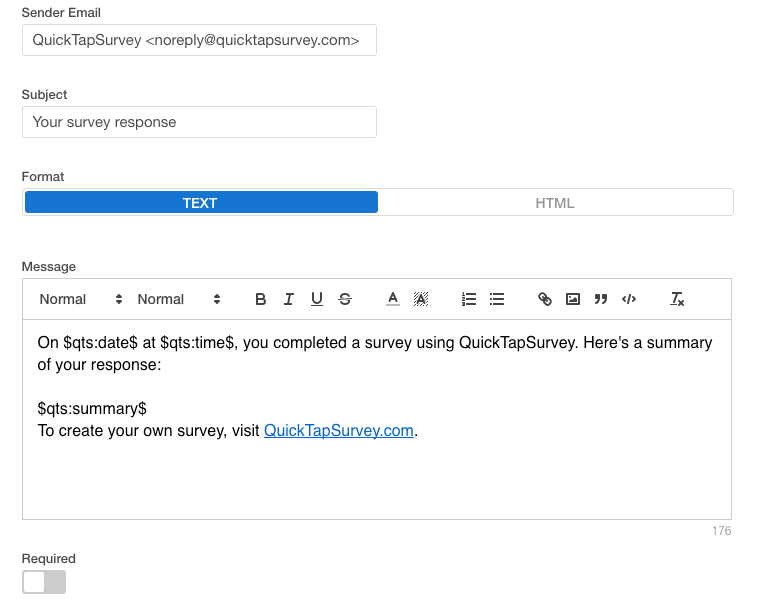Screen dimensions: 757x615
Task: Insert a bulleted list
Action: tap(497, 299)
